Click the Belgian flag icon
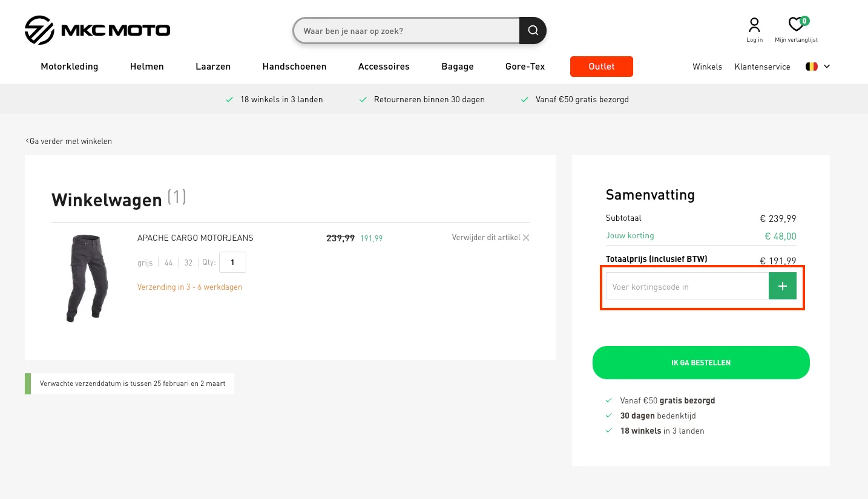The height and width of the screenshot is (499, 868). 812,66
